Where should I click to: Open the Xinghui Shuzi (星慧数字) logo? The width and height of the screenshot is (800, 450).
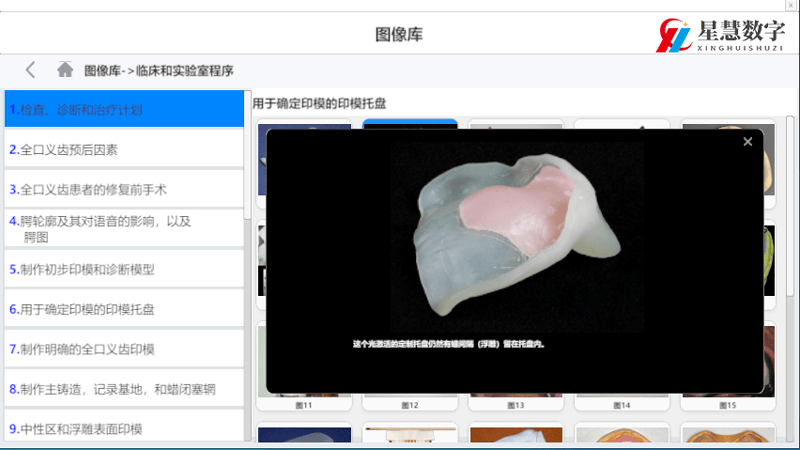pyautogui.click(x=720, y=35)
